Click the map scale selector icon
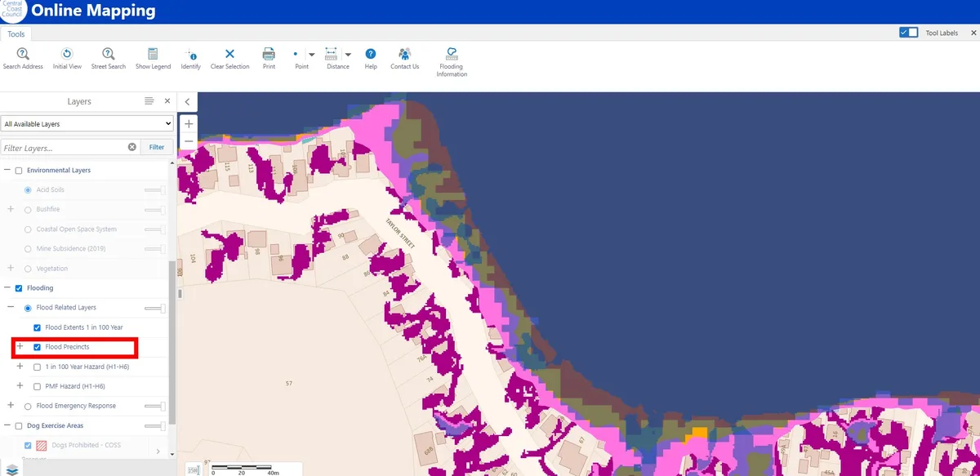This screenshot has height=476, width=980. pyautogui.click(x=193, y=469)
